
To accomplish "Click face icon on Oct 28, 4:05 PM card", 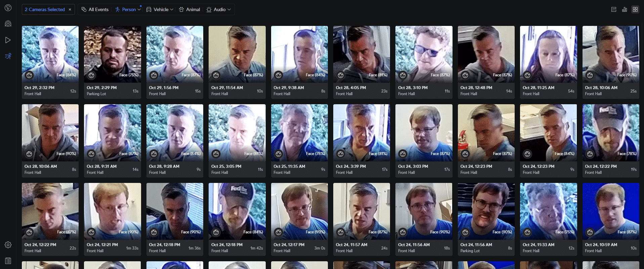I will (341, 75).
